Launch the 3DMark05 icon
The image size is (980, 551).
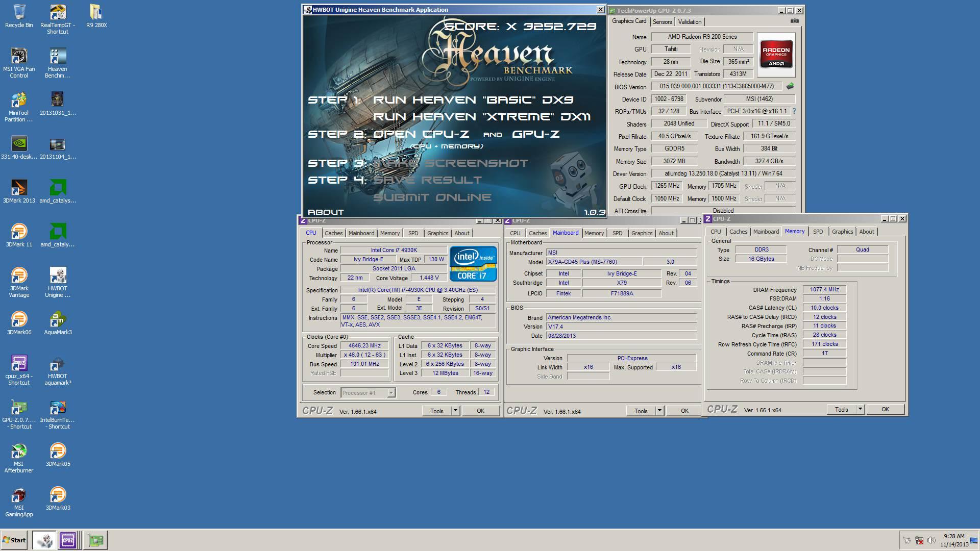pos(58,455)
